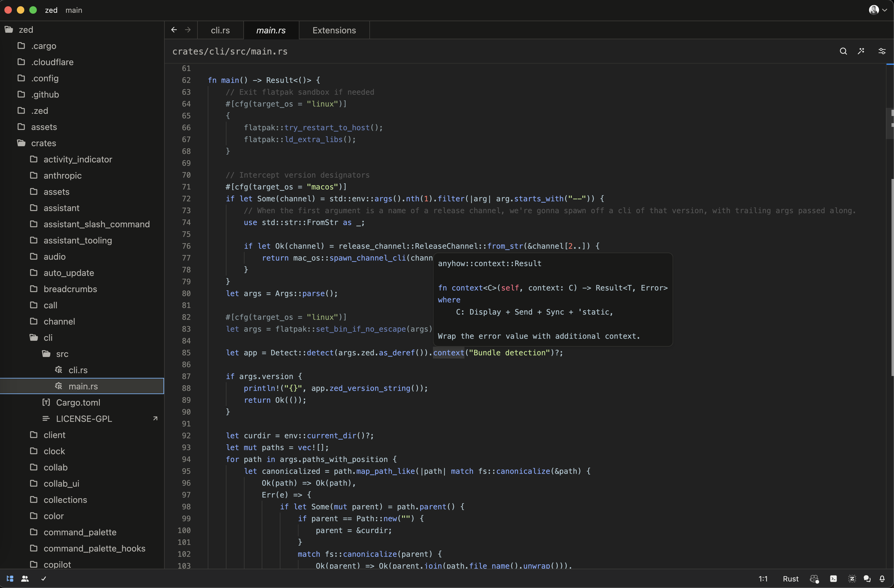This screenshot has height=588, width=894.
Task: Toggle the project panel icon in status bar
Action: (x=10, y=579)
